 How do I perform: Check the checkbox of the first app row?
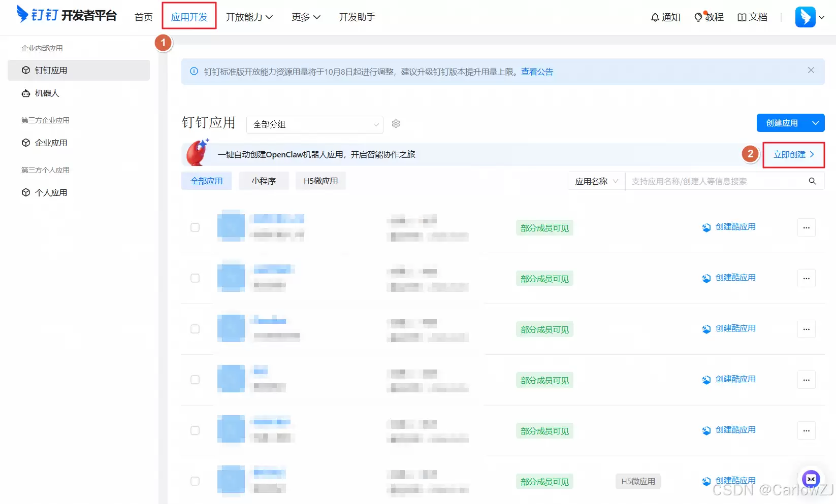(x=195, y=227)
